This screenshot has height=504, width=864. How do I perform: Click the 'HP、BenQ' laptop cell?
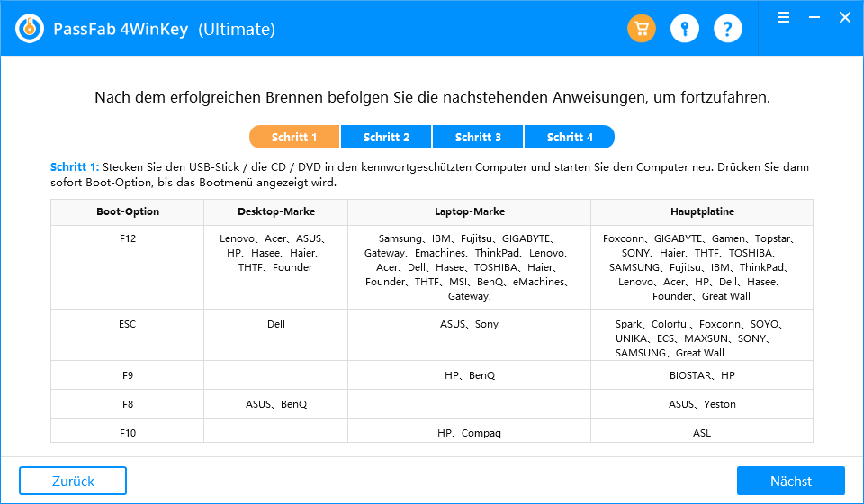pos(470,375)
